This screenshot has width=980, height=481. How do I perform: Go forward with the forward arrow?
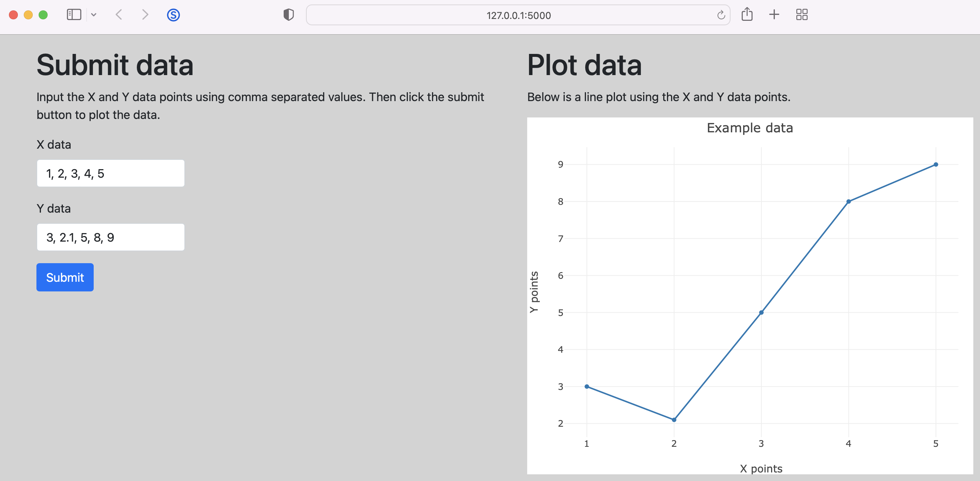pyautogui.click(x=145, y=15)
